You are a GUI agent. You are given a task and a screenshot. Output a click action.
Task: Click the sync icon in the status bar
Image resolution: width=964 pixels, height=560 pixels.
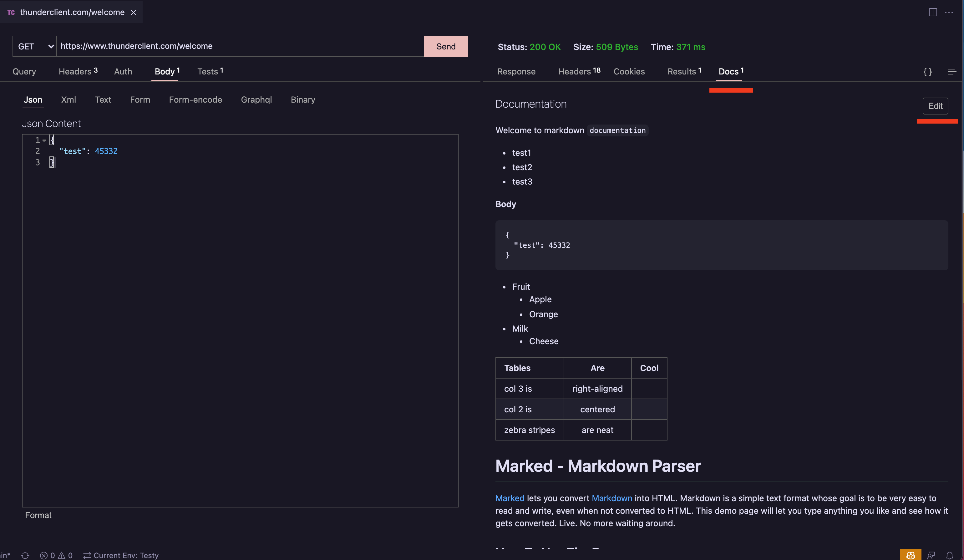[25, 555]
